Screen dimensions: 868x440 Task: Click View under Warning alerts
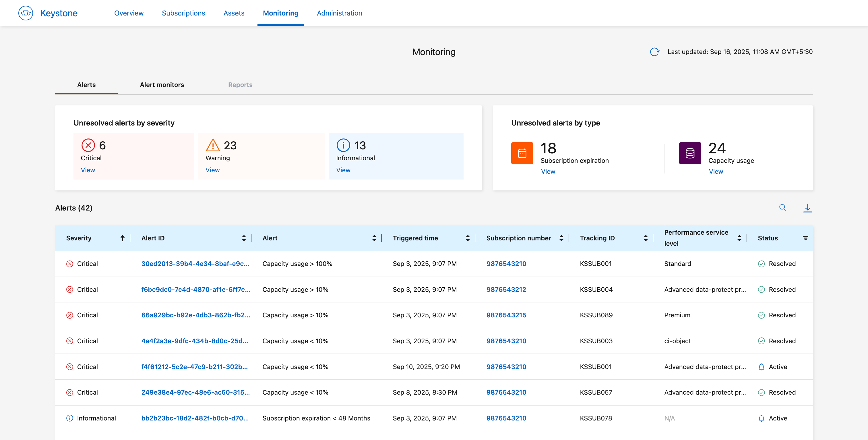pos(212,170)
